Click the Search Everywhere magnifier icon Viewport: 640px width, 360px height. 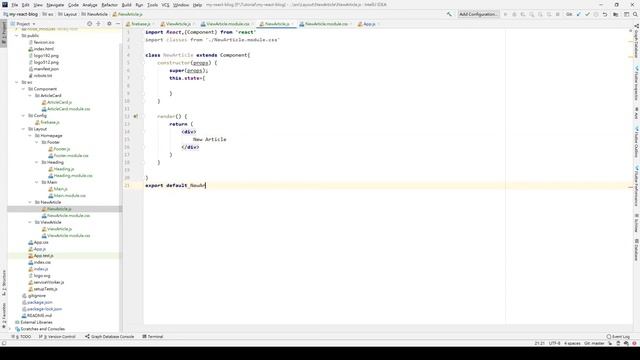pos(635,14)
